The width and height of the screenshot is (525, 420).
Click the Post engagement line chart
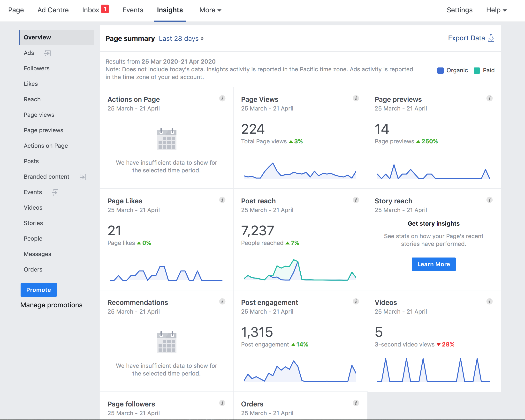(300, 371)
